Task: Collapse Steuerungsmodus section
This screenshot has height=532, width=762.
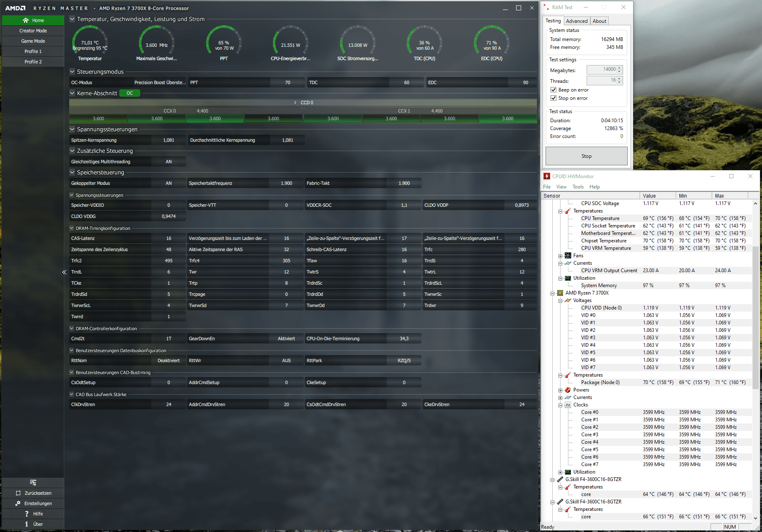Action: tap(72, 72)
